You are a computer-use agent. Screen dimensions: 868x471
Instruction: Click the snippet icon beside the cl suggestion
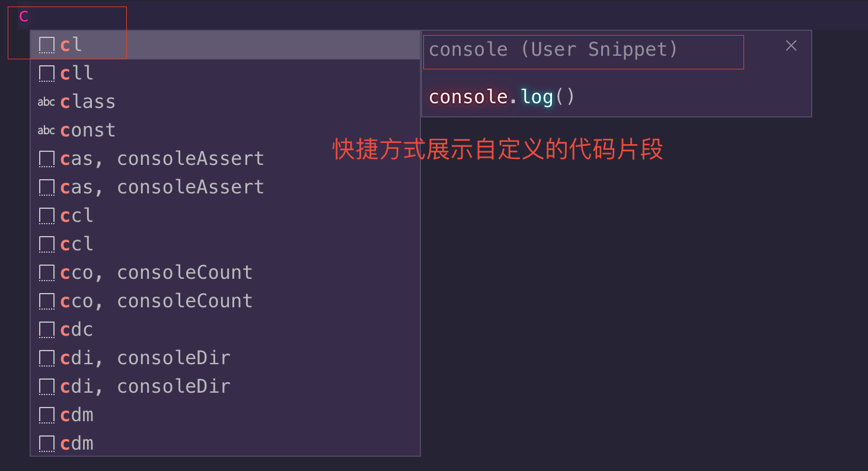[46, 45]
